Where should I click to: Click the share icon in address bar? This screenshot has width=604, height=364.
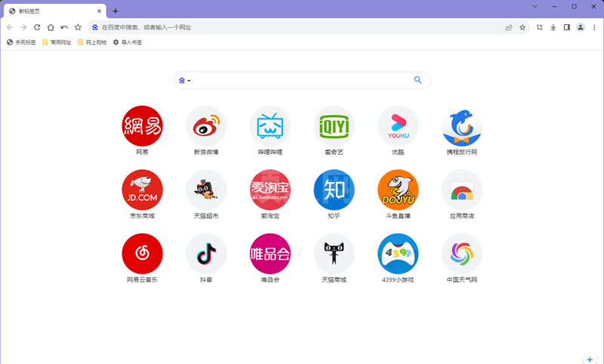click(509, 27)
